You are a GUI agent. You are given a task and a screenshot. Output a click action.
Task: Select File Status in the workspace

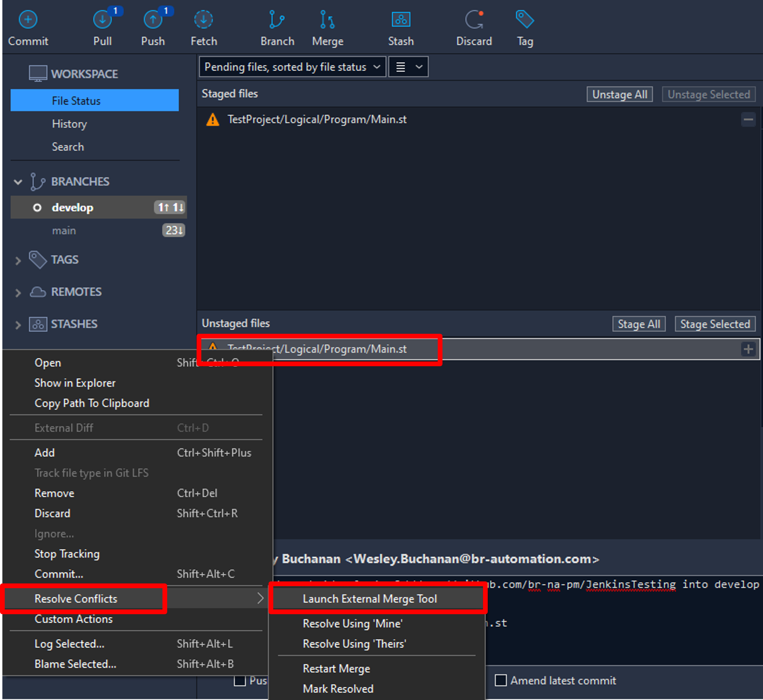point(95,101)
